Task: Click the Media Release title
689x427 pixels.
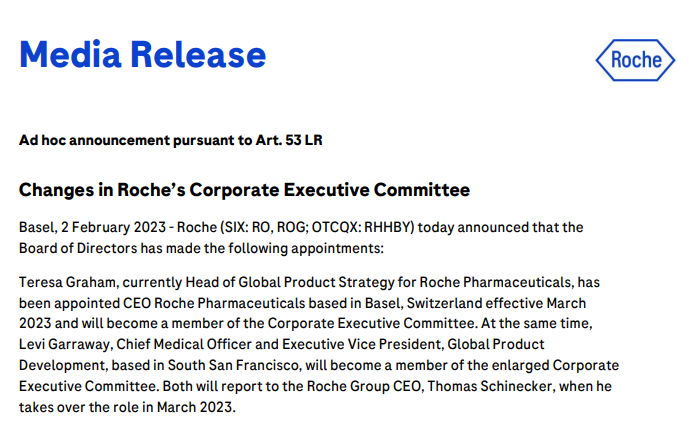Action: [143, 56]
